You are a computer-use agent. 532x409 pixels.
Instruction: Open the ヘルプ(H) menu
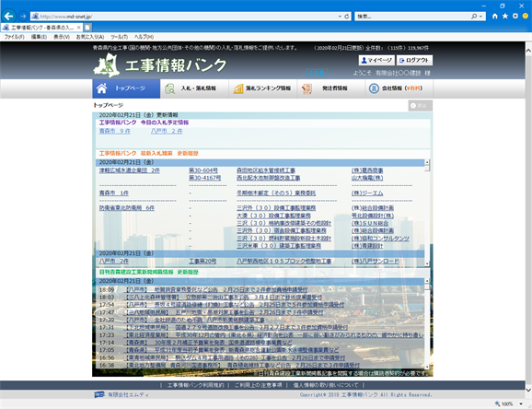144,37
